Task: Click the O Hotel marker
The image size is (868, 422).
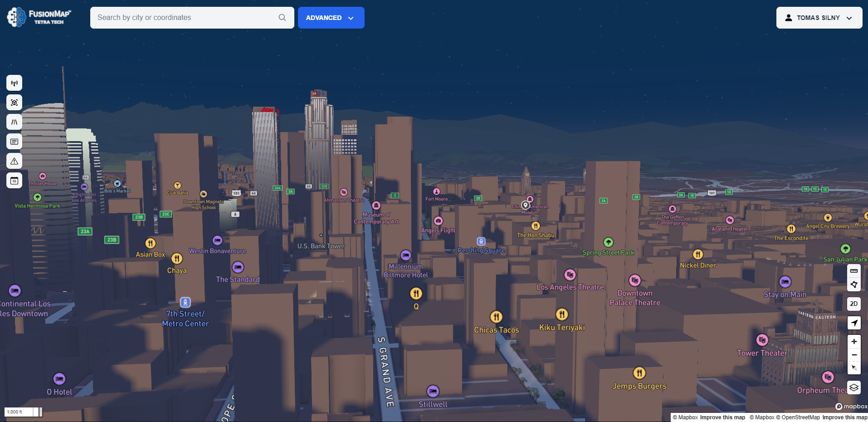Action: [59, 378]
